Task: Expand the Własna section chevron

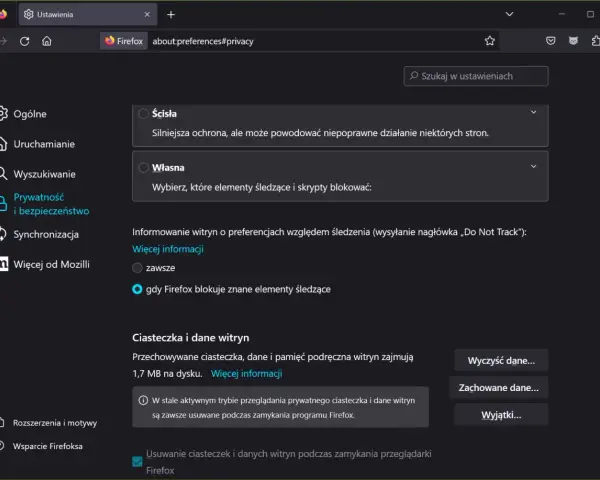Action: [533, 167]
